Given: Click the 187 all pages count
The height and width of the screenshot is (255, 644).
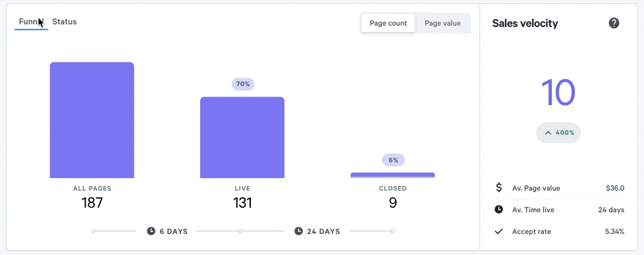Looking at the screenshot, I should pos(92,202).
